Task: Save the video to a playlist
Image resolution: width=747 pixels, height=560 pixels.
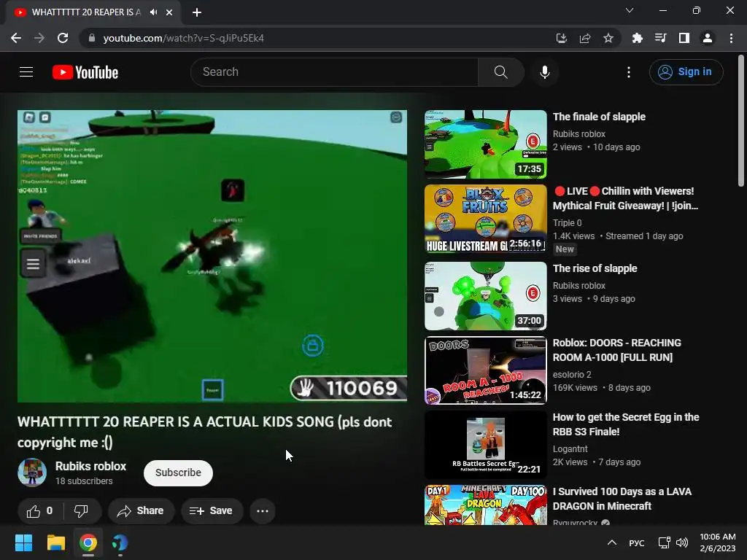Action: [212, 511]
